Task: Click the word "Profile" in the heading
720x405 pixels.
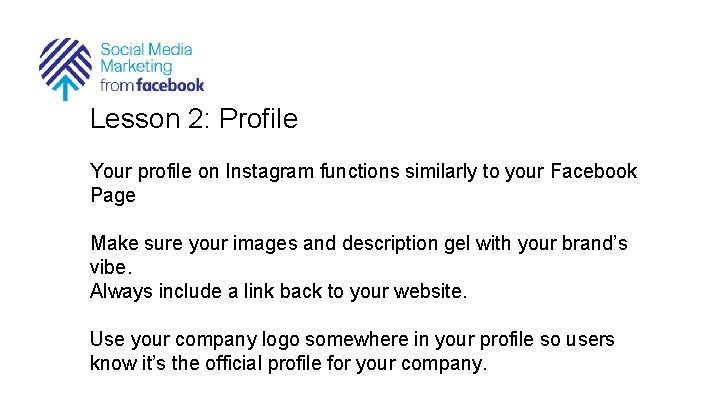Action: (x=258, y=120)
